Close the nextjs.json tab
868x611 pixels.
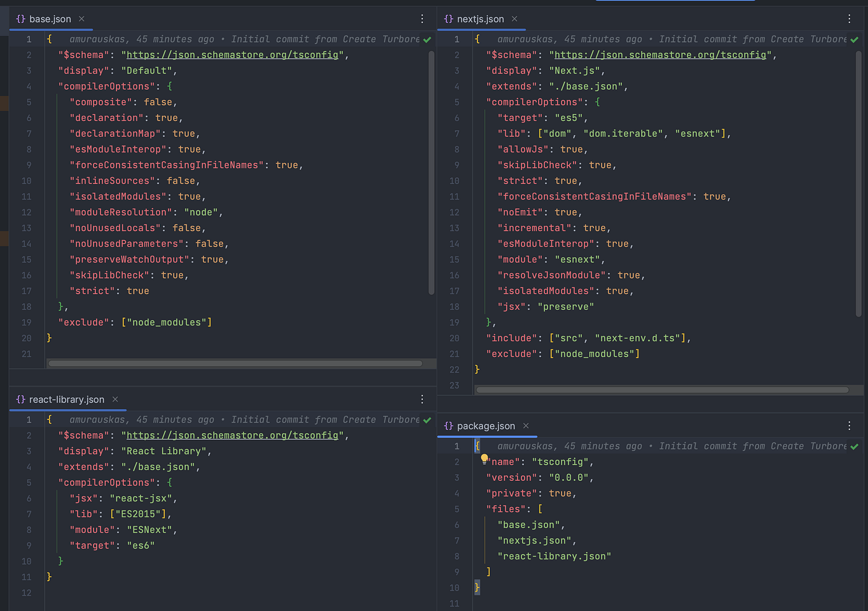pos(515,19)
